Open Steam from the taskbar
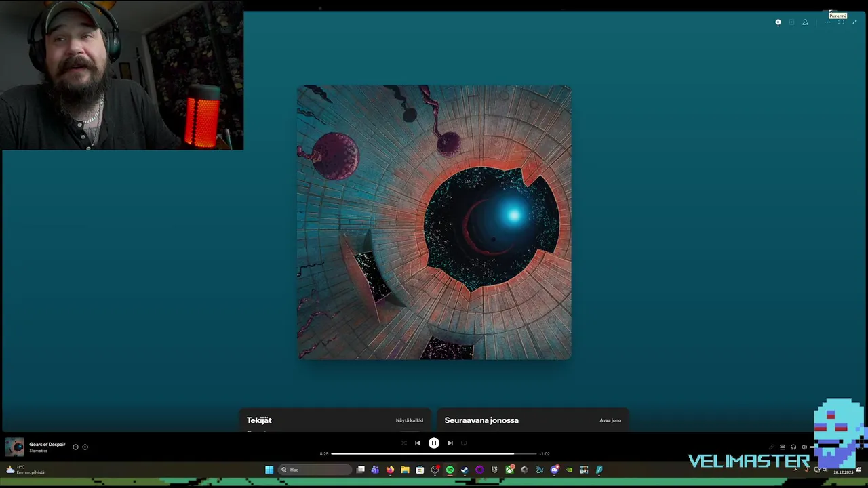Viewport: 868px width, 488px height. 465,470
